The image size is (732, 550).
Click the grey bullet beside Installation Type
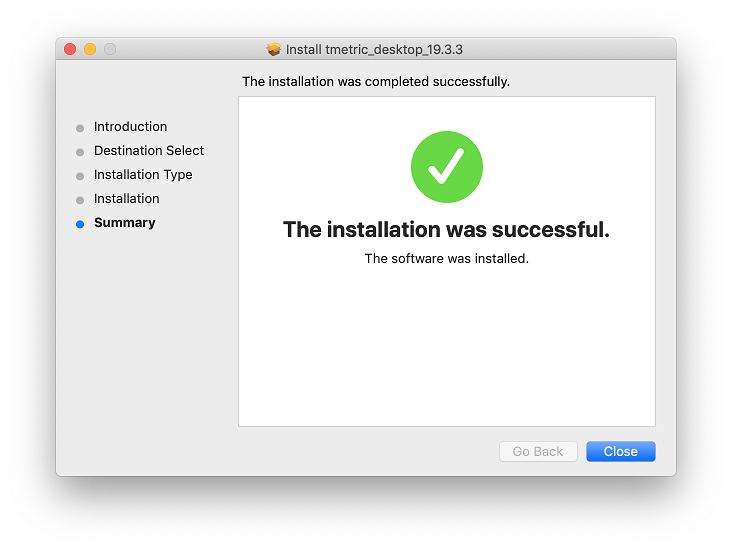pos(80,176)
